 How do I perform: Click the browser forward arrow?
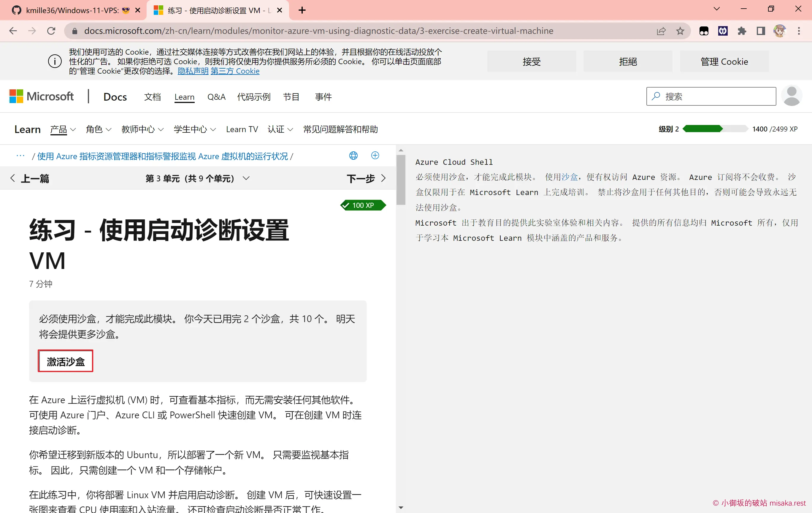(32, 31)
